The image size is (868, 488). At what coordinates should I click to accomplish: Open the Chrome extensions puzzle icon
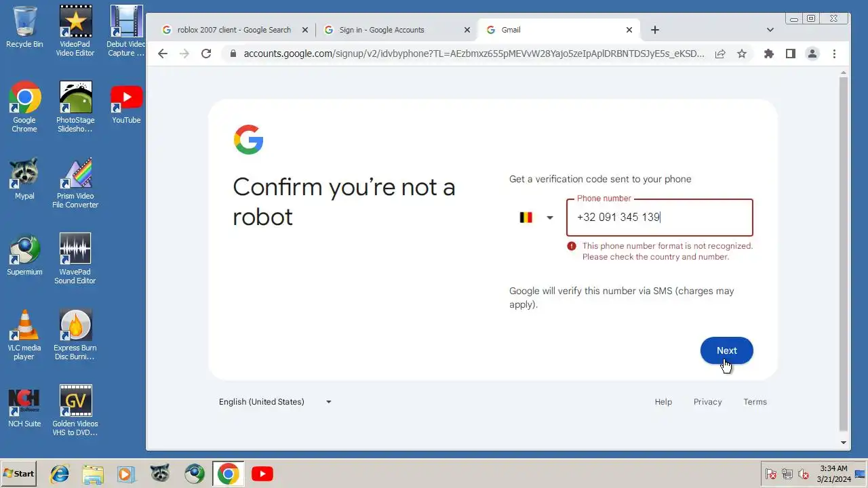point(768,54)
